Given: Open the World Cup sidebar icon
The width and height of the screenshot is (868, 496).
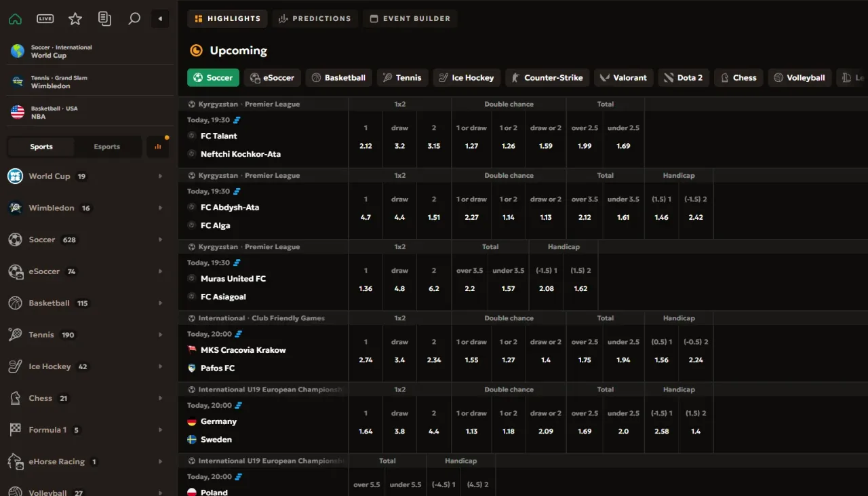Looking at the screenshot, I should coord(15,176).
